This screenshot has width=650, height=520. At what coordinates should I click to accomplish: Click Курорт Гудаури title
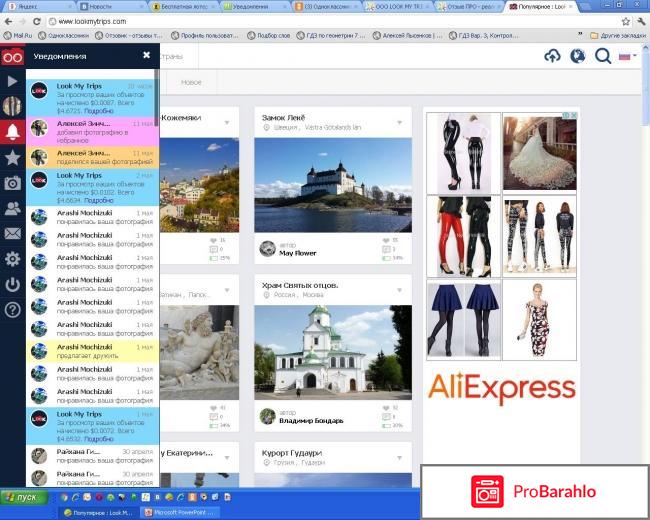coord(292,453)
